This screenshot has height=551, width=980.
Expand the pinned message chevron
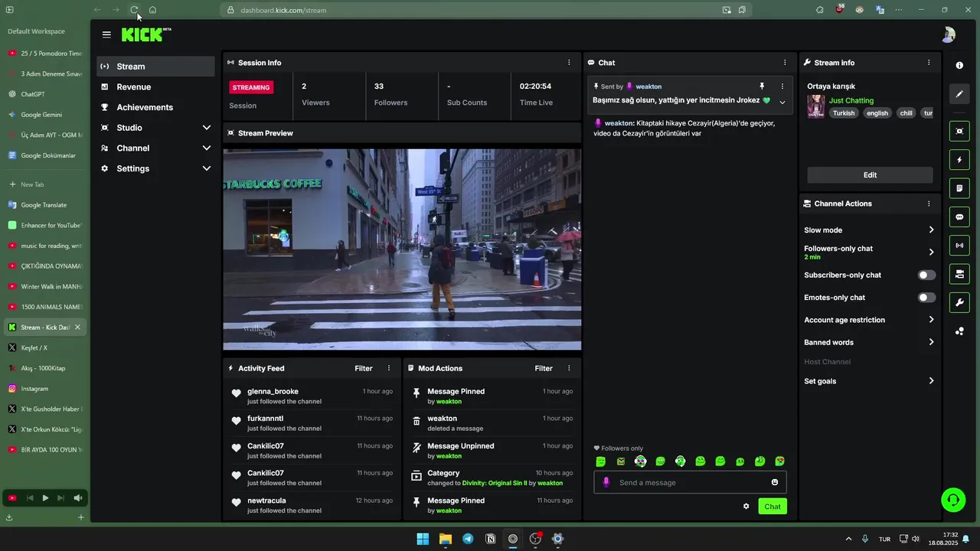[x=782, y=102]
